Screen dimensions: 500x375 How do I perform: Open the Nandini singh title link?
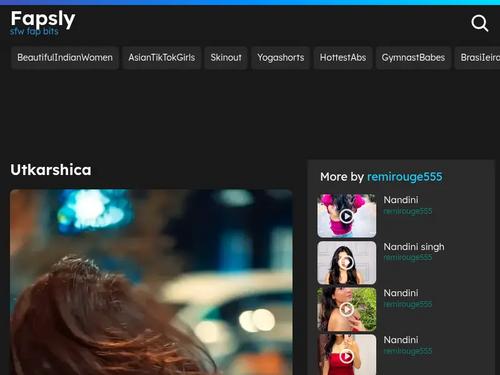(x=414, y=247)
